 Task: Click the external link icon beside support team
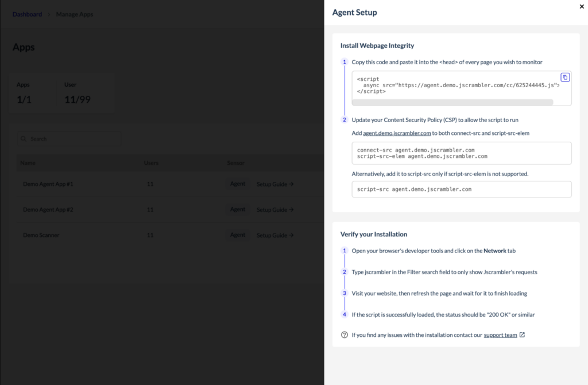click(x=522, y=335)
